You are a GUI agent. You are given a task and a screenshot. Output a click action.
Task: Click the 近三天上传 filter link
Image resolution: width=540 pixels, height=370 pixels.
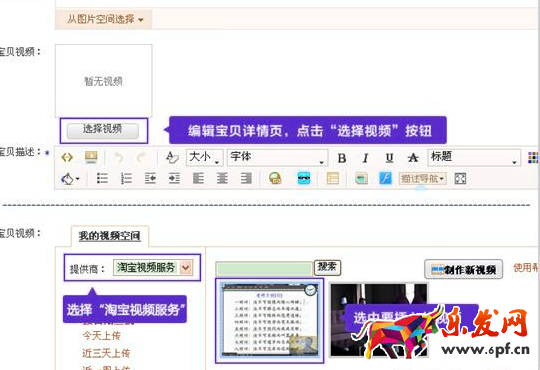click(x=106, y=353)
